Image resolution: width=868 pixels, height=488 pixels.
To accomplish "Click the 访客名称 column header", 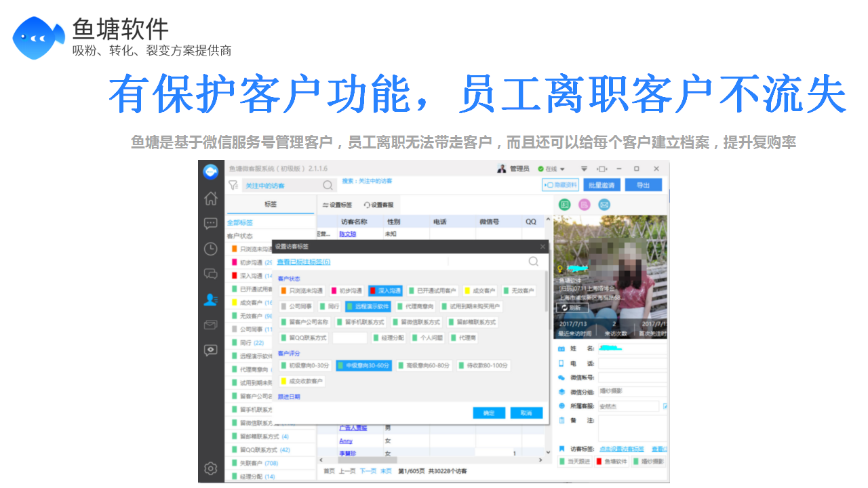I will [x=354, y=222].
